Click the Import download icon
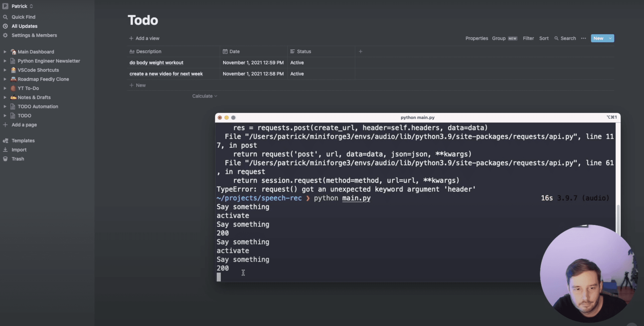 5,150
